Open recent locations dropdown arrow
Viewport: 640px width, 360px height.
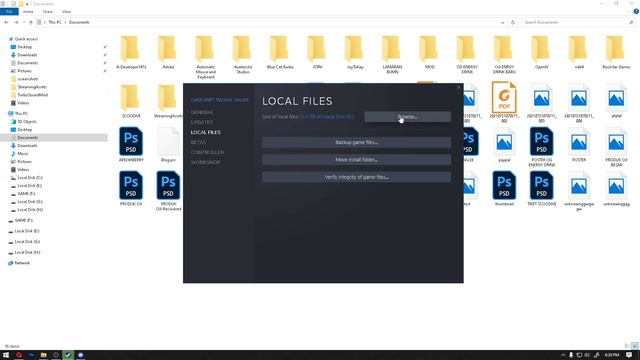point(24,22)
